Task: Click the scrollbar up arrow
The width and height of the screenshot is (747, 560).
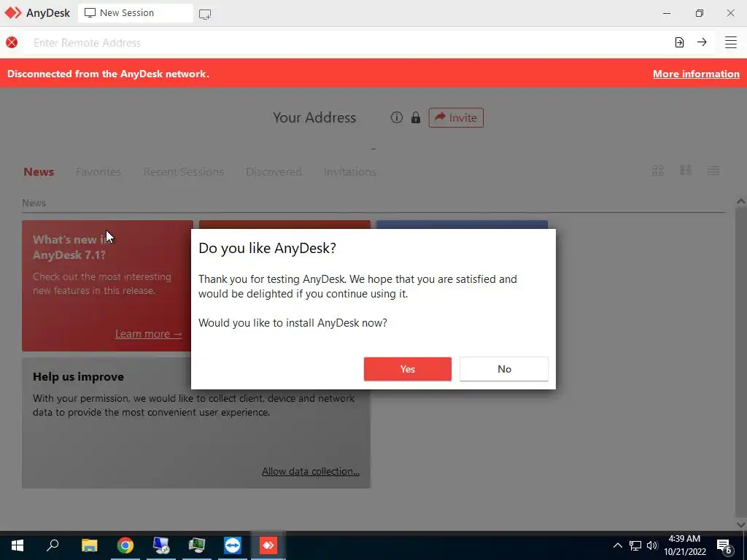Action: coord(741,201)
